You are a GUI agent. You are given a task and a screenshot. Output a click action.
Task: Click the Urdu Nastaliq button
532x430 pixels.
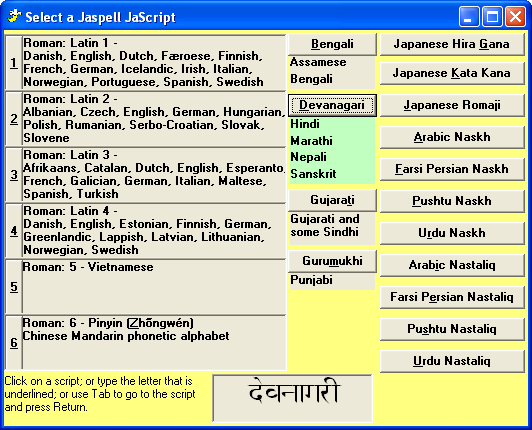(452, 361)
